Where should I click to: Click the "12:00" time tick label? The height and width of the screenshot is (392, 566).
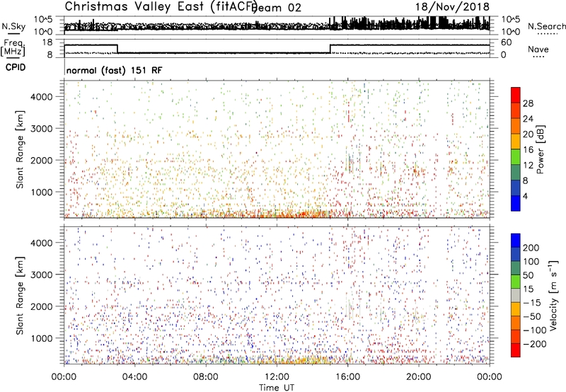pyautogui.click(x=277, y=377)
